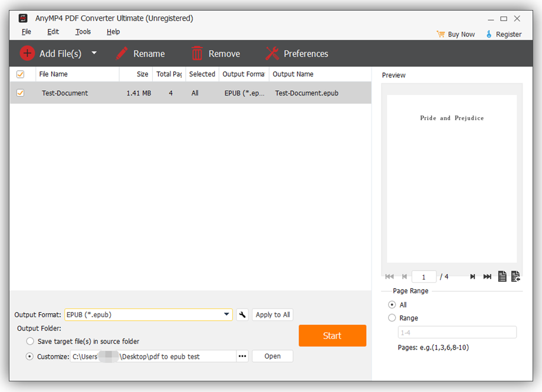This screenshot has width=542, height=392.
Task: Open output format settings wrench icon
Action: [242, 315]
